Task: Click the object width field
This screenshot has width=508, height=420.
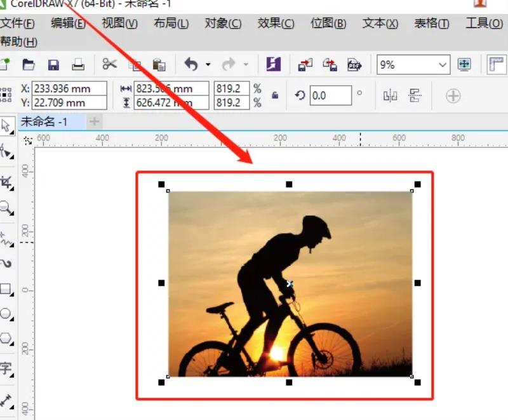Action: (171, 88)
